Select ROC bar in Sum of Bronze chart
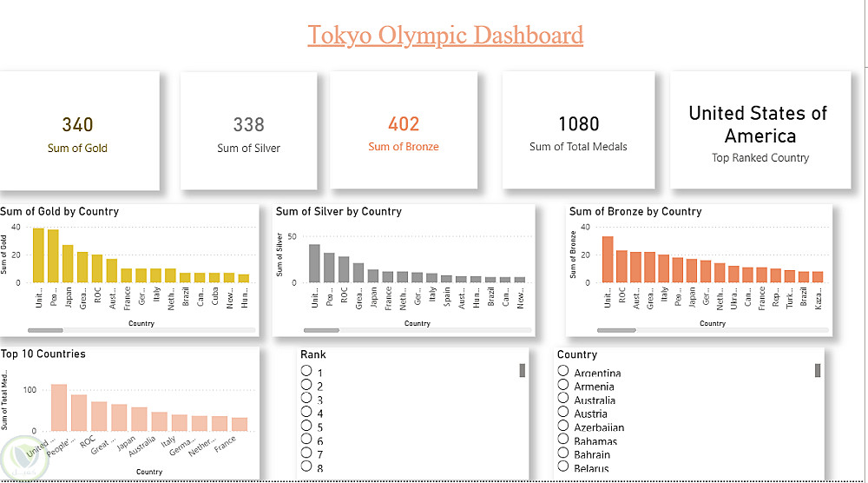 pos(621,267)
